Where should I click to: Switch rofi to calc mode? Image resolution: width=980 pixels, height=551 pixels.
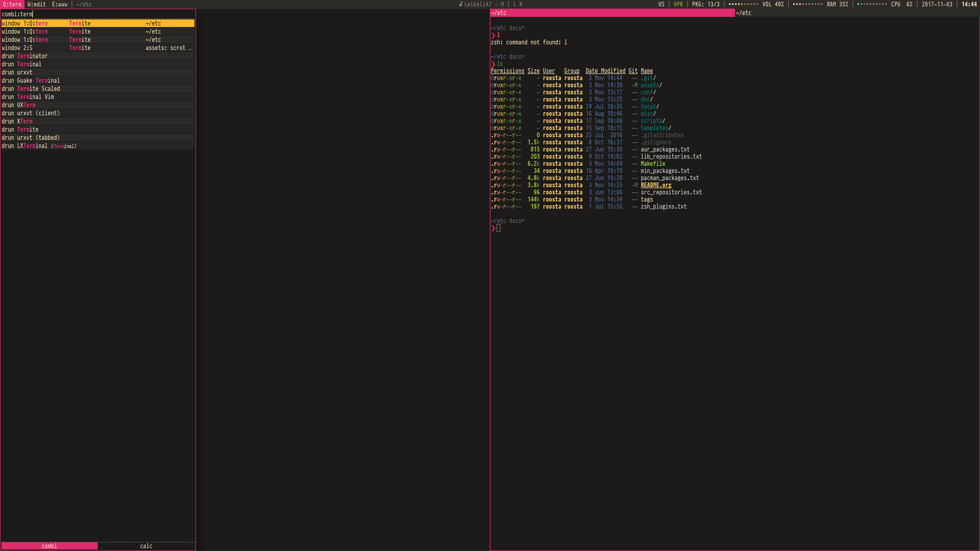tap(146, 546)
